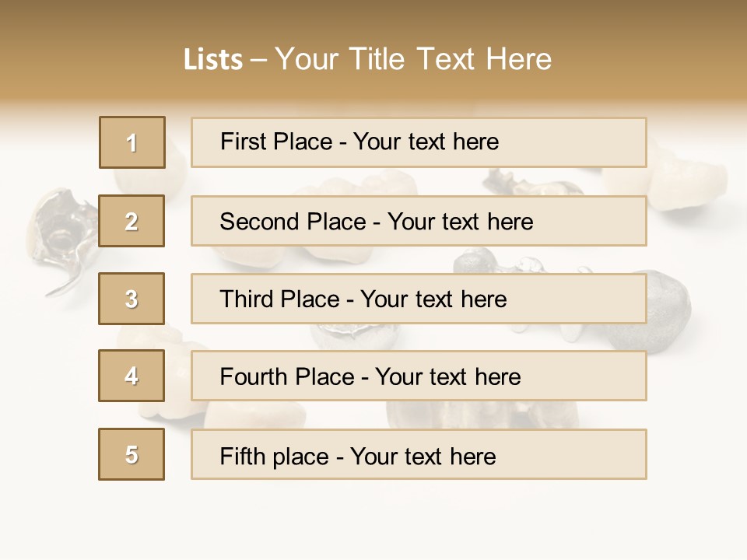Image resolution: width=747 pixels, height=560 pixels.
Task: Select the teeth image between fourth and fifth bars
Action: pyautogui.click(x=481, y=415)
